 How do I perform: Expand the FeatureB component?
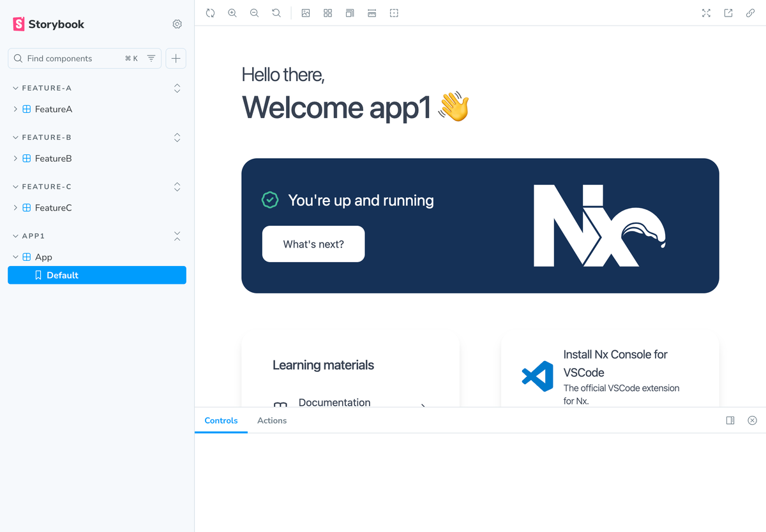click(x=48, y=158)
